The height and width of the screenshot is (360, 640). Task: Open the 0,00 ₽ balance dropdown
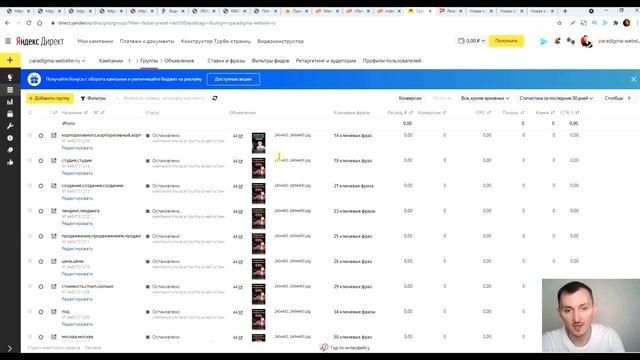pos(471,41)
